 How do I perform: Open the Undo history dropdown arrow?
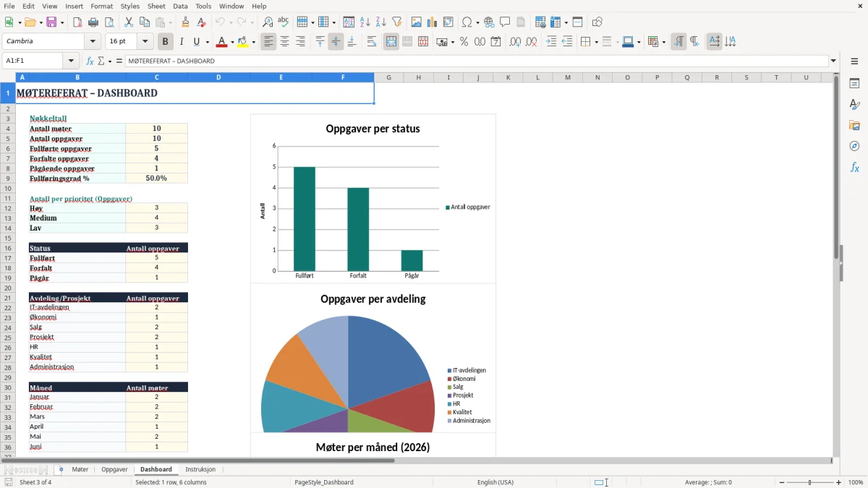tap(230, 22)
